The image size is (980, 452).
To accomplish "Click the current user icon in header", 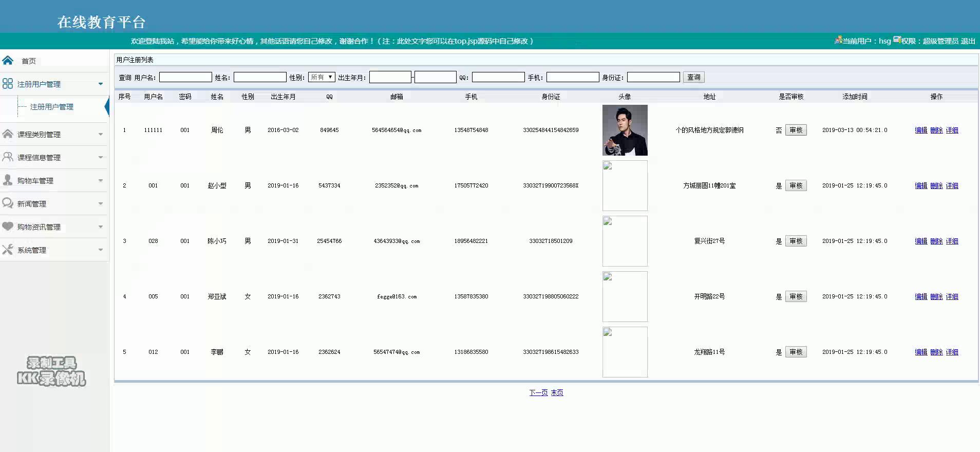I will point(838,40).
